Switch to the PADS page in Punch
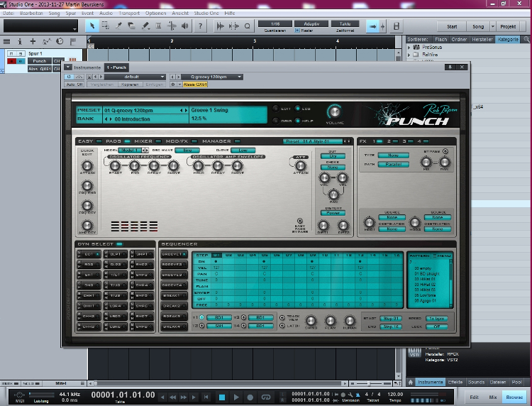 (x=117, y=141)
